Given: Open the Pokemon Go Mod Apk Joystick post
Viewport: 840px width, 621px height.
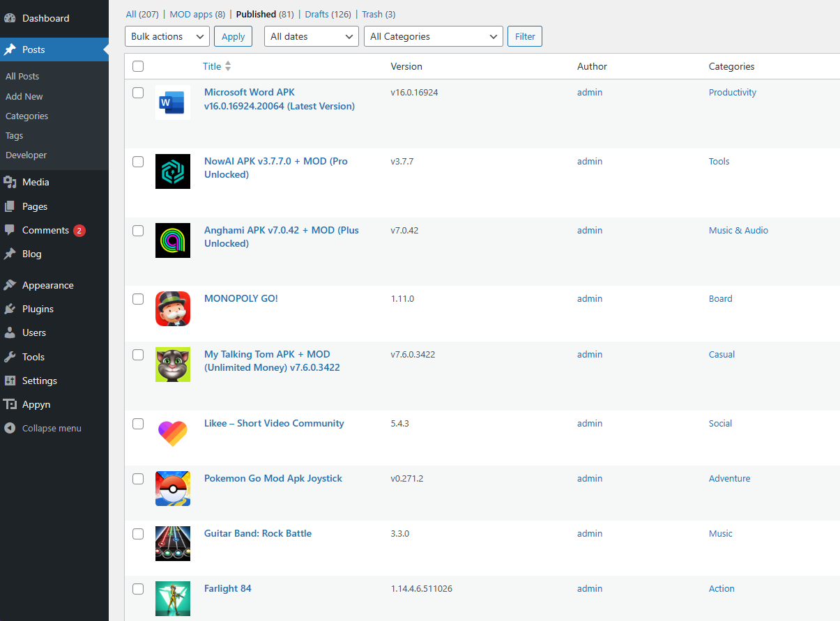Looking at the screenshot, I should pyautogui.click(x=273, y=478).
